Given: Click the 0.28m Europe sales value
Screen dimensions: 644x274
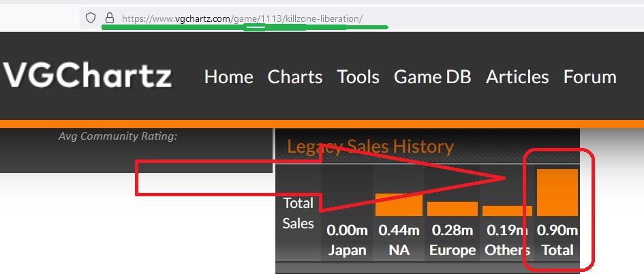Looking at the screenshot, I should pos(453,230).
